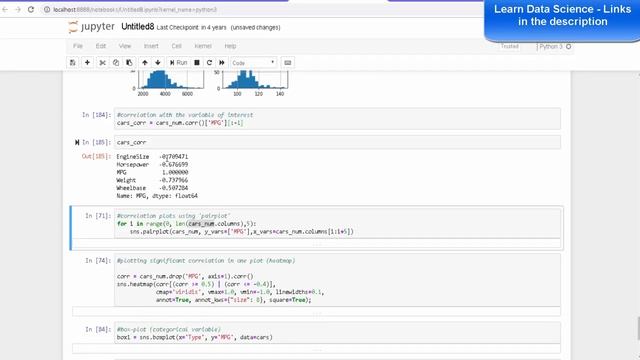Click the Horsepower row in output
Viewport: 640px width, 360px height.
coord(152,164)
